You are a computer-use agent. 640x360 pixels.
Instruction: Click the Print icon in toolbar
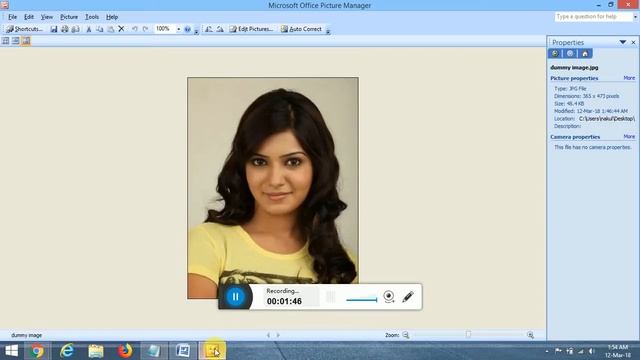tap(64, 29)
